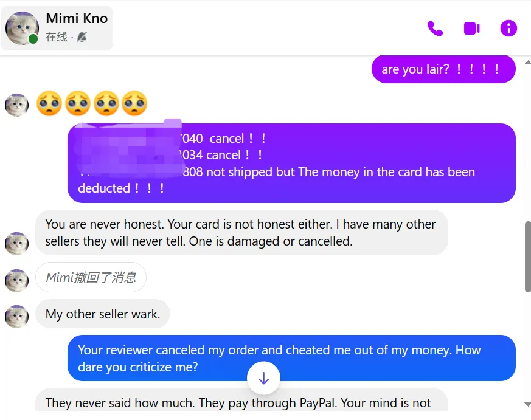The width and height of the screenshot is (531, 420).
Task: Click the first crying emoji
Action: click(x=49, y=103)
